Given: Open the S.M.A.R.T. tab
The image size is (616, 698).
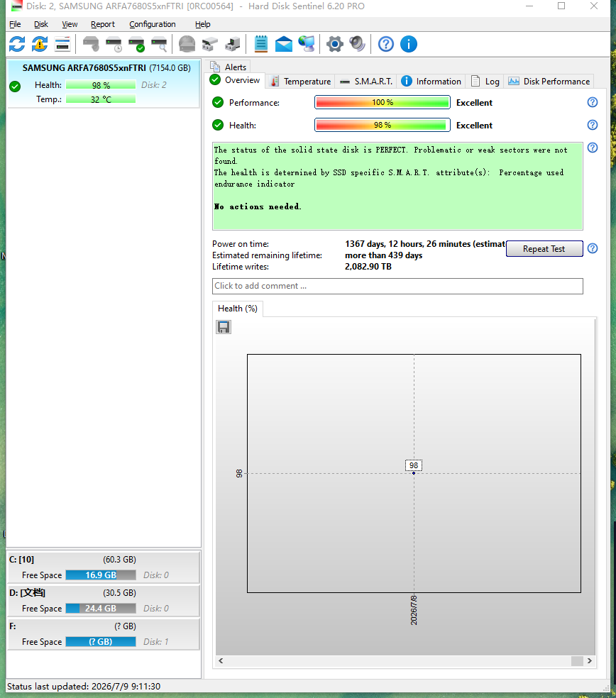Looking at the screenshot, I should pyautogui.click(x=365, y=82).
